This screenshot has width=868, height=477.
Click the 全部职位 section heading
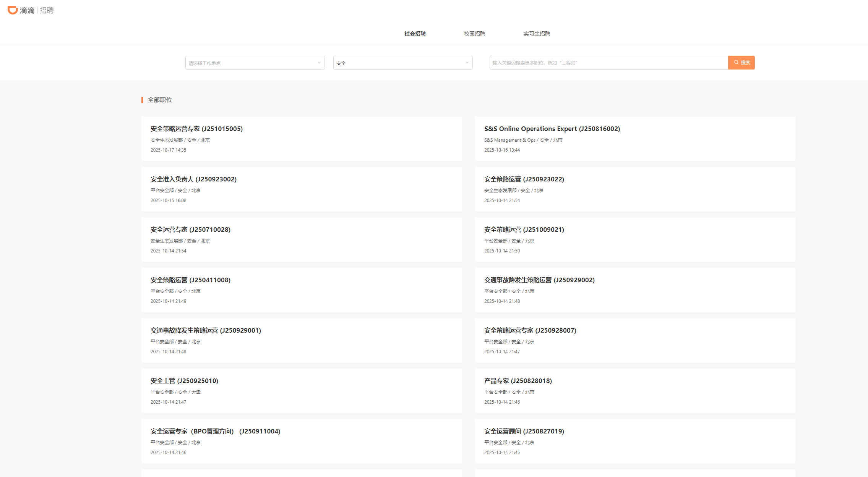160,100
